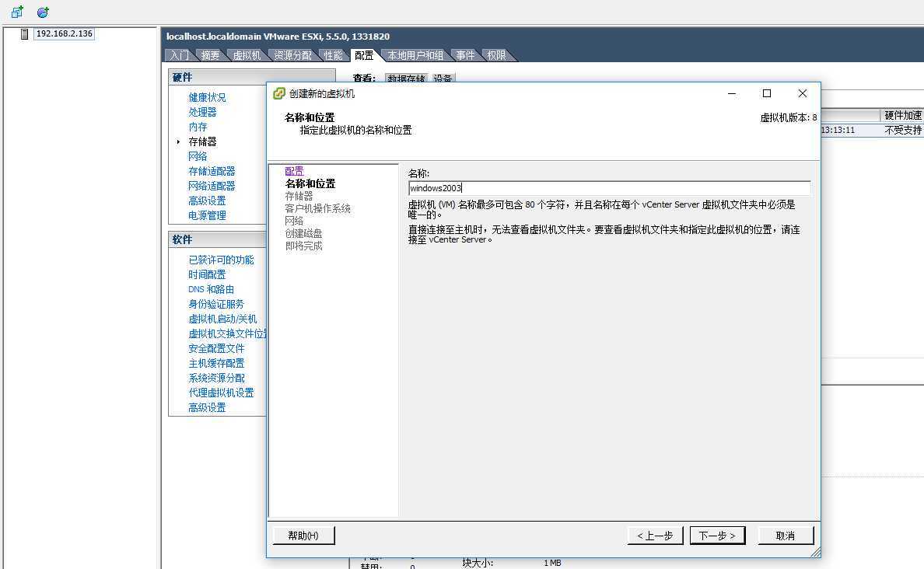Open the 主机缓存配置 link
Screen dimensions: 924x569
[216, 363]
